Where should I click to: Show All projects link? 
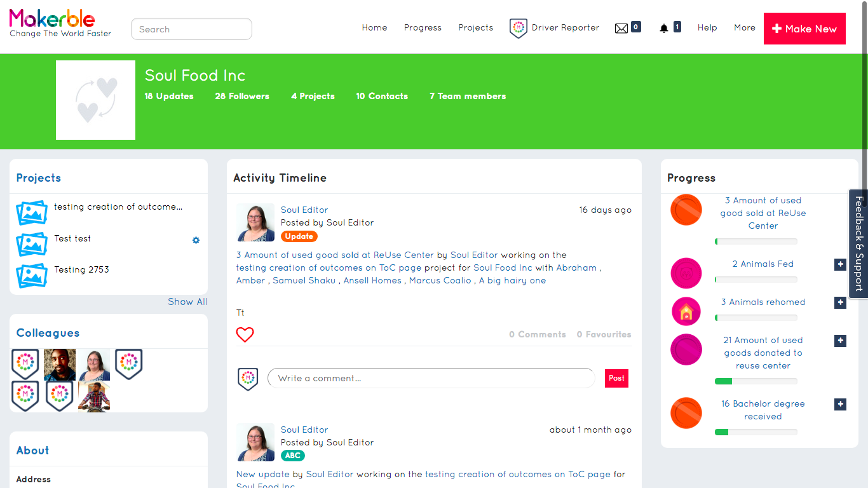click(187, 302)
